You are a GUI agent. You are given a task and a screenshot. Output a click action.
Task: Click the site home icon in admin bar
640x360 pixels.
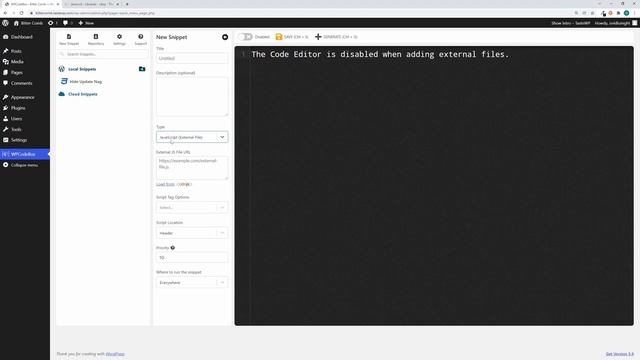[x=16, y=23]
